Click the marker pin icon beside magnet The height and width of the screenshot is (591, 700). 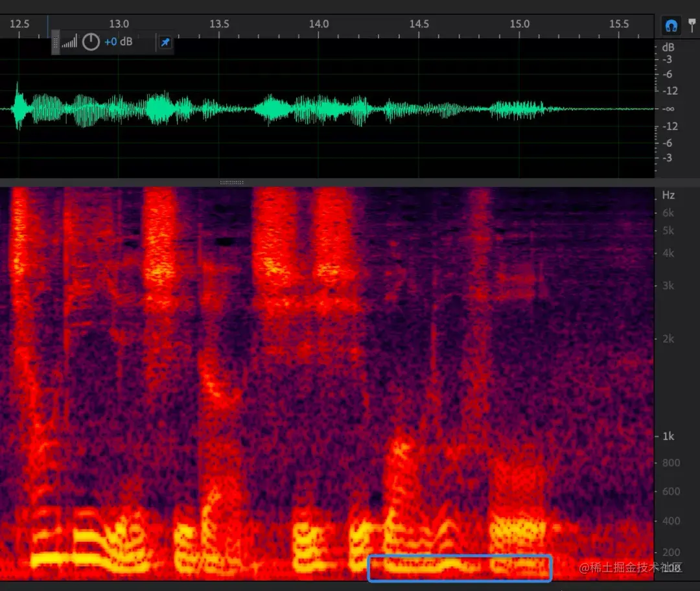tap(692, 25)
